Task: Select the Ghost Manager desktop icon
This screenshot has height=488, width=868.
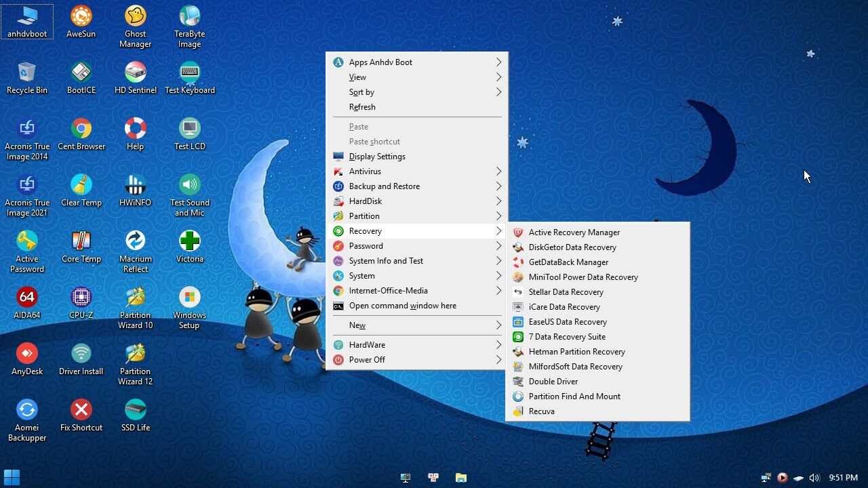Action: pyautogui.click(x=135, y=27)
